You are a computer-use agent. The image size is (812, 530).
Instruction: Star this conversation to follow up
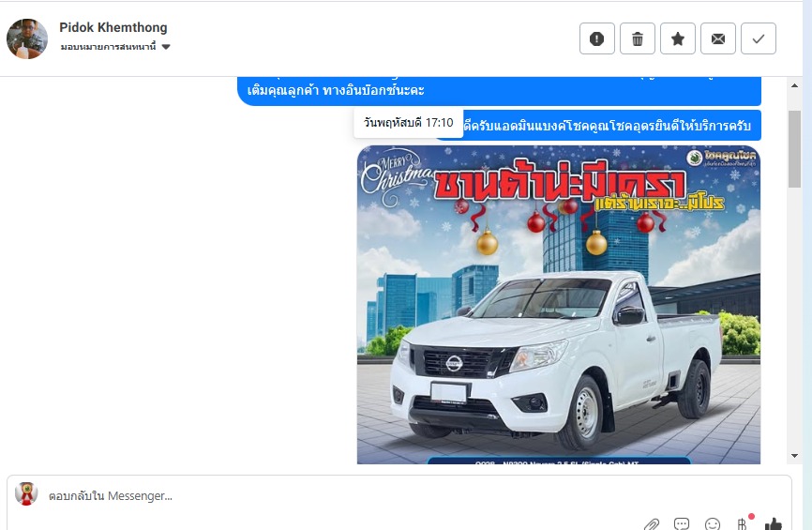[x=677, y=38]
